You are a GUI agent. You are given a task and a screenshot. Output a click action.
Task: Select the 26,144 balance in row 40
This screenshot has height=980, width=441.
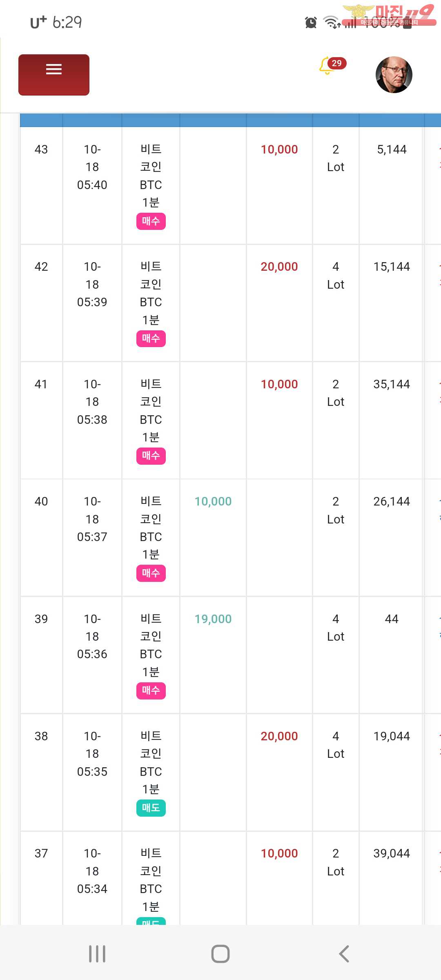pyautogui.click(x=392, y=501)
